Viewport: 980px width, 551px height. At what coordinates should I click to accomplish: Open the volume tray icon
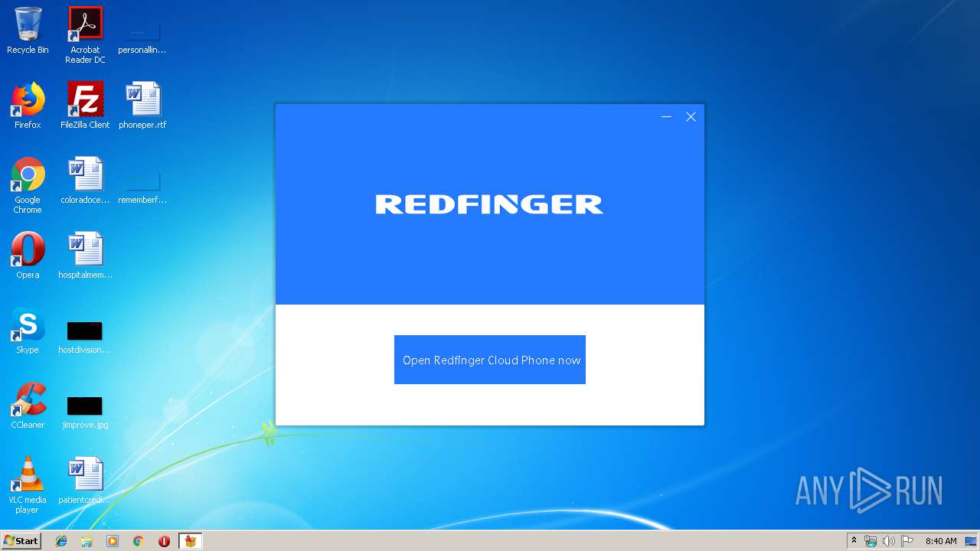pyautogui.click(x=888, y=541)
